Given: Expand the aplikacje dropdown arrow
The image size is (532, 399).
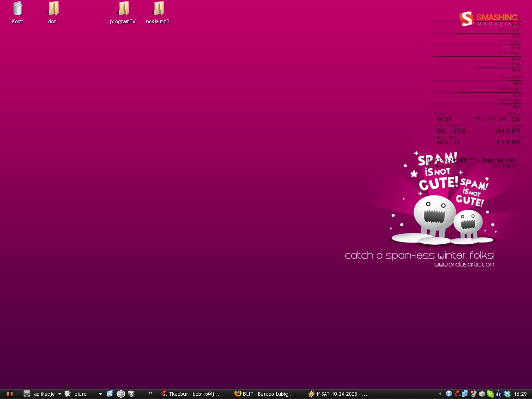Looking at the screenshot, I should pos(60,394).
